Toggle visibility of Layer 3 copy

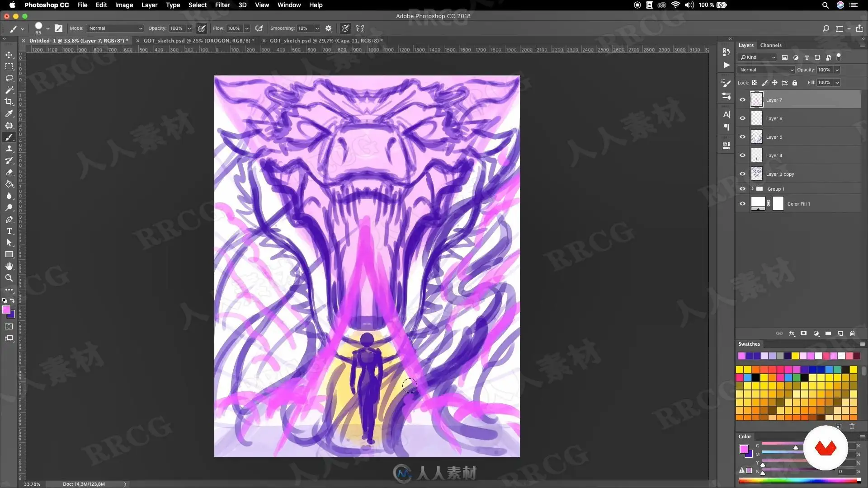coord(742,174)
